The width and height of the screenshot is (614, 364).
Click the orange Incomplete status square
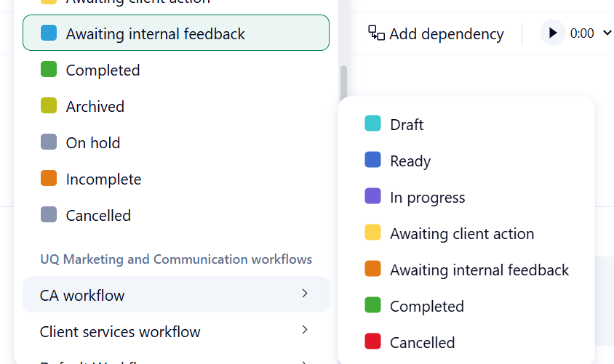(49, 179)
